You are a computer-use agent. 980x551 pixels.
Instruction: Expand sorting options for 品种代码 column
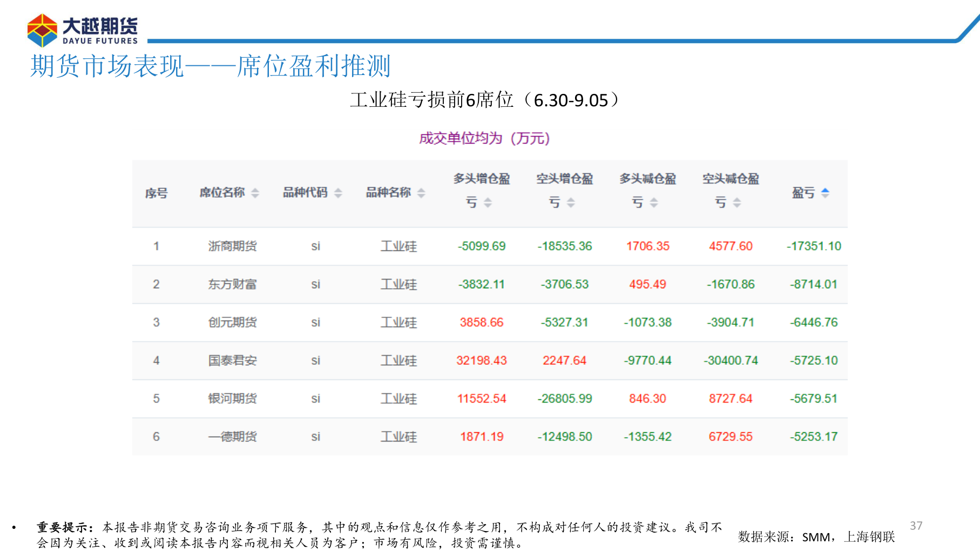click(x=339, y=193)
